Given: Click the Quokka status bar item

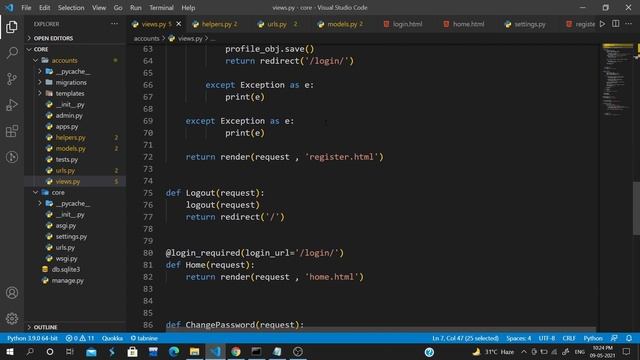Looking at the screenshot, I should click(x=112, y=338).
